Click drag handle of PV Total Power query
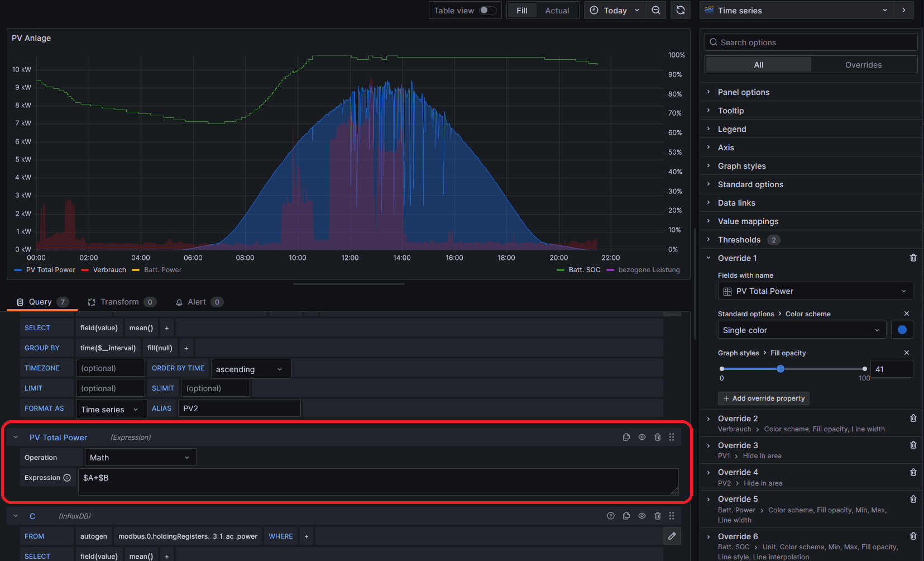 pos(672,437)
